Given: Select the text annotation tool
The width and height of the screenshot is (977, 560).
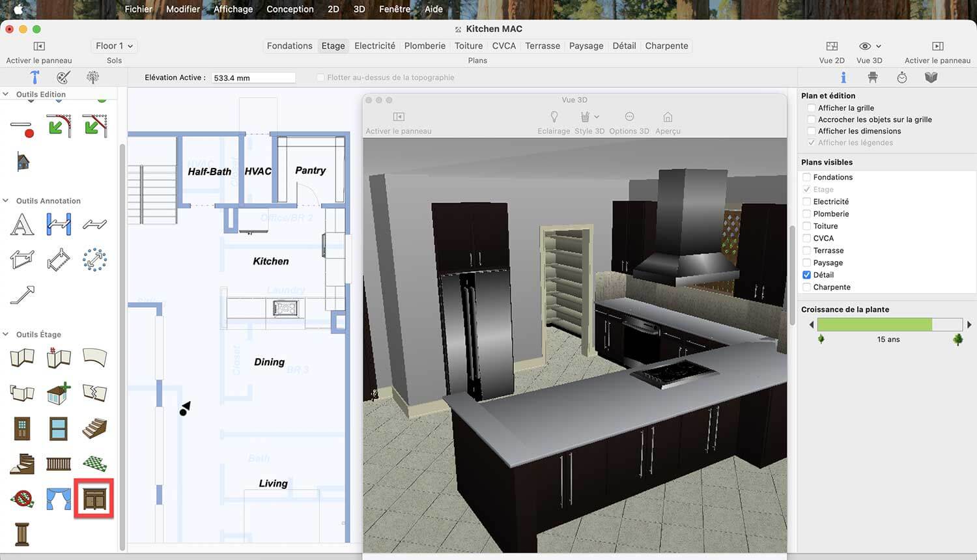Looking at the screenshot, I should [22, 225].
